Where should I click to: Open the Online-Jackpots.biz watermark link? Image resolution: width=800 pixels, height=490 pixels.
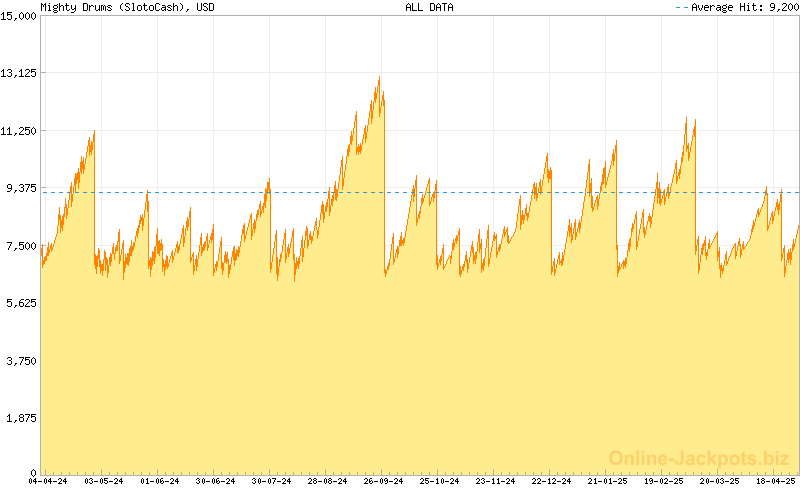[x=693, y=458]
